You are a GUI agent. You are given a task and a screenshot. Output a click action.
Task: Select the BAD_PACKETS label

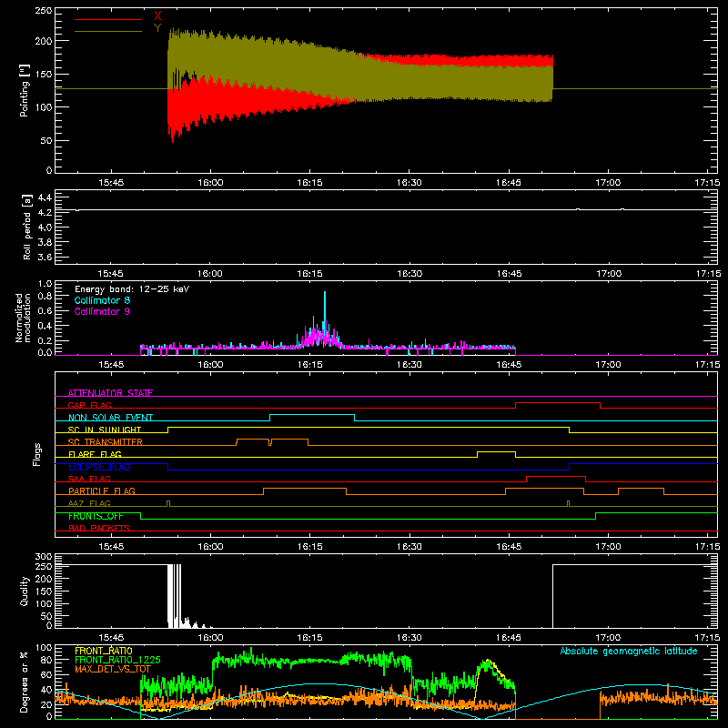[99, 528]
